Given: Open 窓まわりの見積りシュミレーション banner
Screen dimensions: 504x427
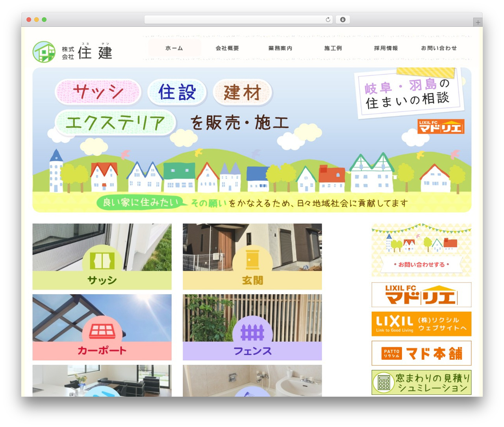Looking at the screenshot, I should point(421,382).
